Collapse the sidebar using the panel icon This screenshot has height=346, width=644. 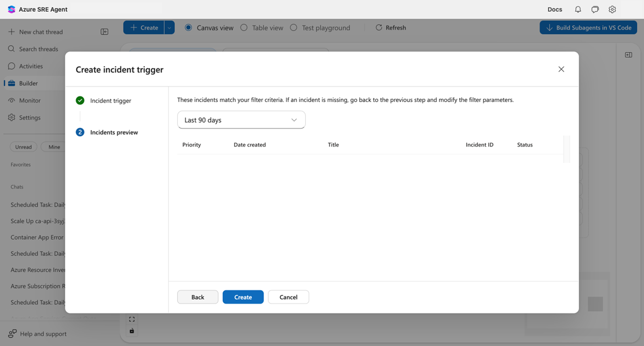pyautogui.click(x=105, y=31)
